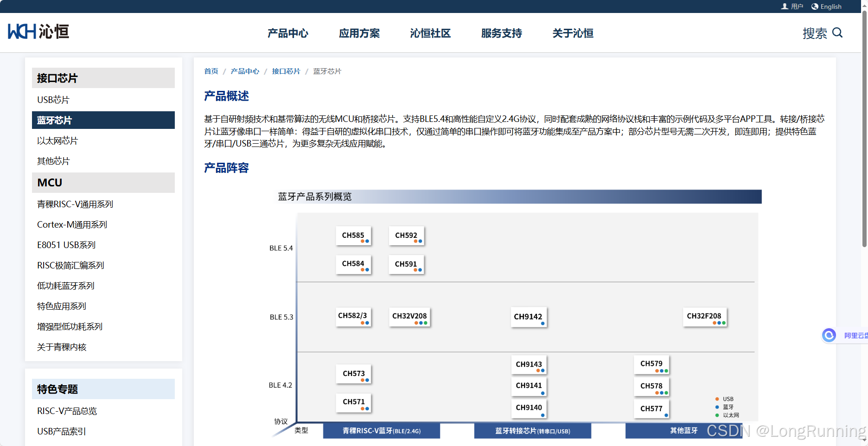
Task: Select 接口芯片 sidebar heading
Action: 103,78
